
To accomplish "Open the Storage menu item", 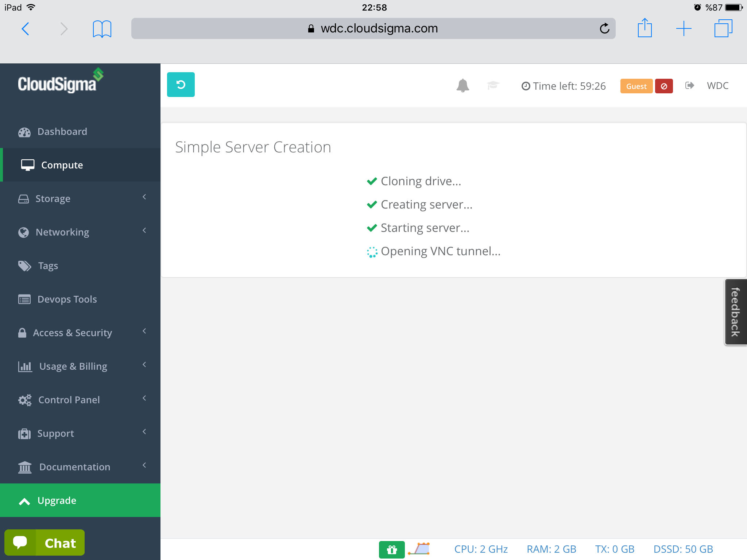I will point(80,199).
